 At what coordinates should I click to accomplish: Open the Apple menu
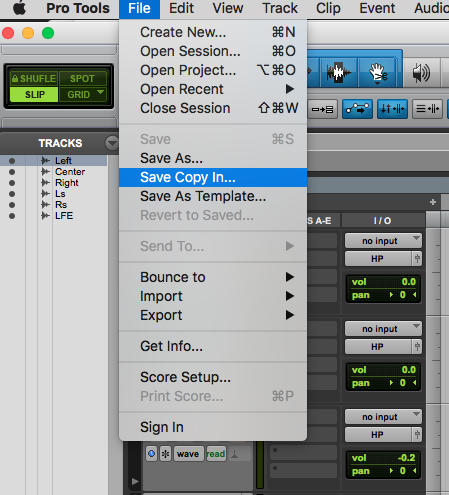(x=19, y=8)
